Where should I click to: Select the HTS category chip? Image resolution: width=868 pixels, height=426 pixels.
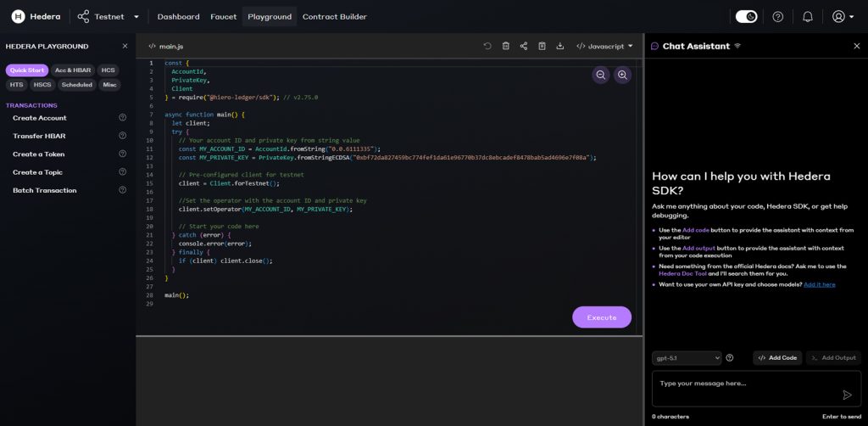(17, 85)
